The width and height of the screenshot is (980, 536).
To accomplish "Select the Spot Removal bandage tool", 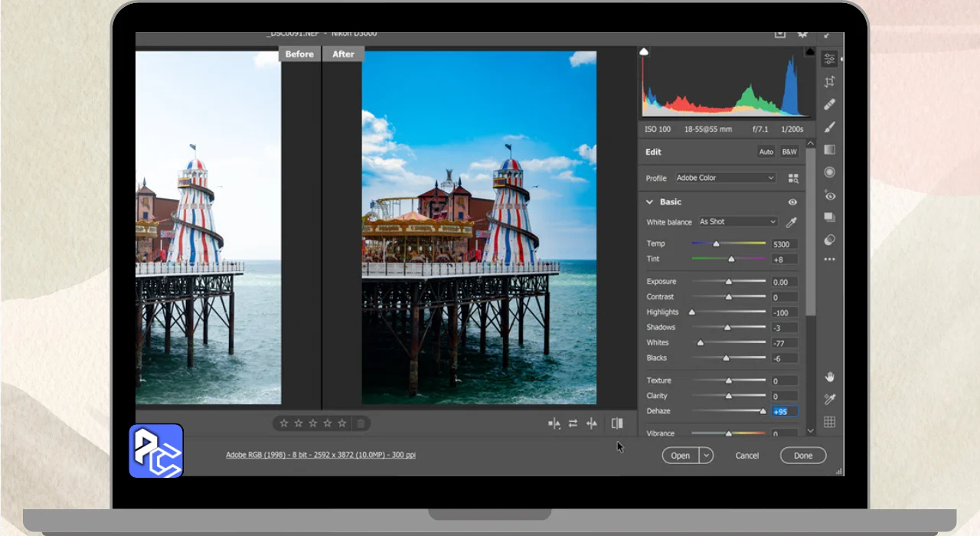I will click(x=829, y=105).
